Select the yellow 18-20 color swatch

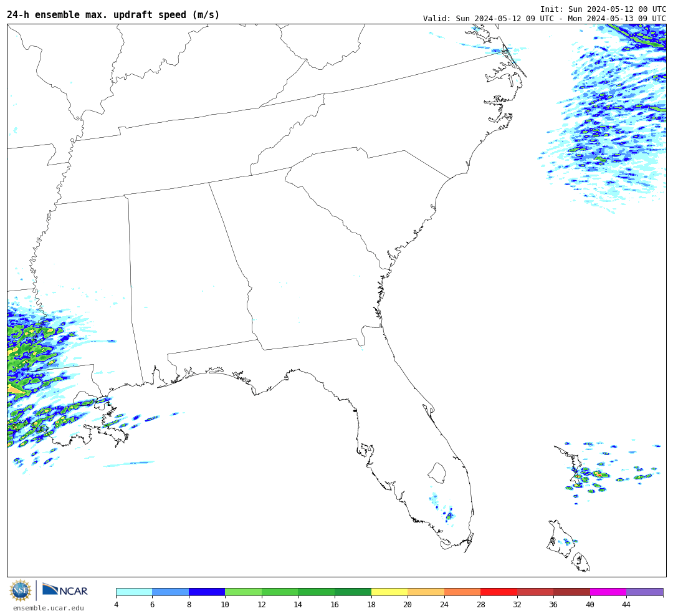click(389, 592)
